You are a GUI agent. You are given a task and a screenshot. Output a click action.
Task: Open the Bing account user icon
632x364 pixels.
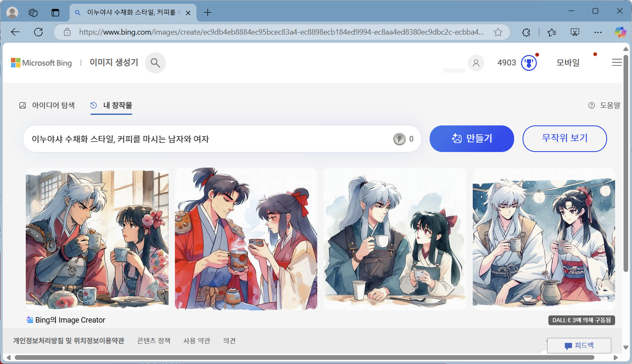pyautogui.click(x=476, y=63)
